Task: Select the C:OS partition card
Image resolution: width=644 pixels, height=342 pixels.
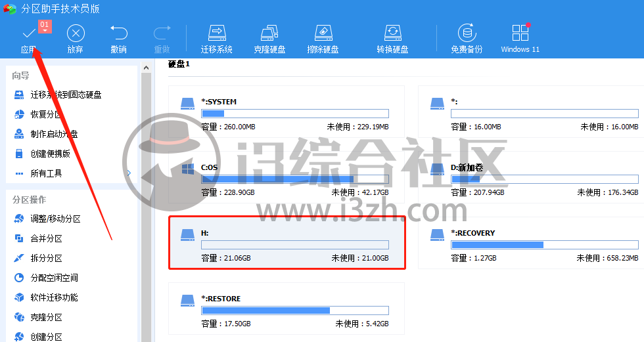Action: pyautogui.click(x=287, y=177)
